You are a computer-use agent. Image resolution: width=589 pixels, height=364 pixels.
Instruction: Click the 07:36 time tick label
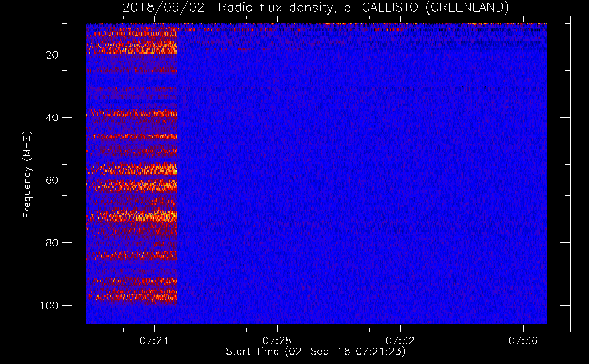coord(523,341)
